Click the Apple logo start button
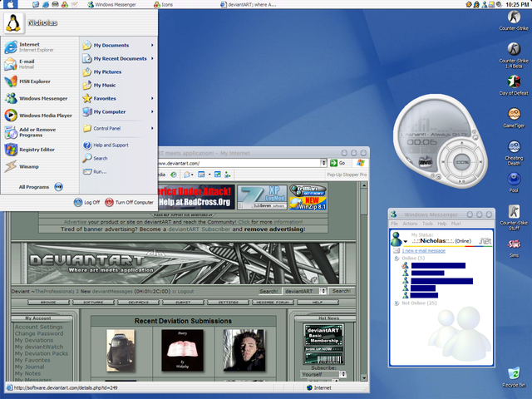 tap(10, 4)
